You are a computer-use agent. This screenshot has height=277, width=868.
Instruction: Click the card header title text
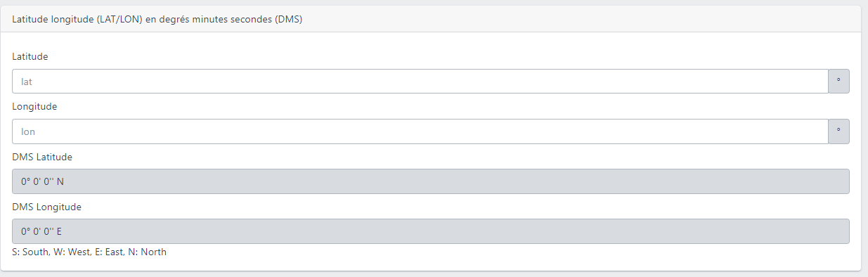click(157, 19)
